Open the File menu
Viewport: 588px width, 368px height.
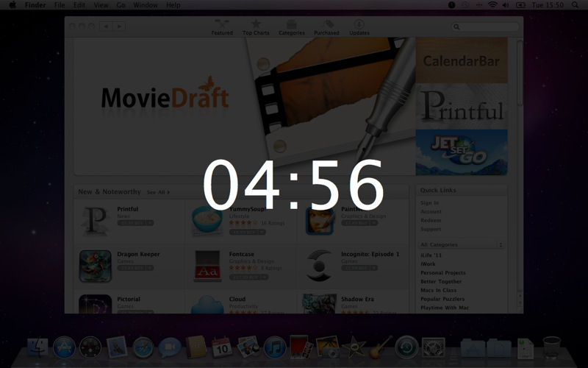[60, 5]
